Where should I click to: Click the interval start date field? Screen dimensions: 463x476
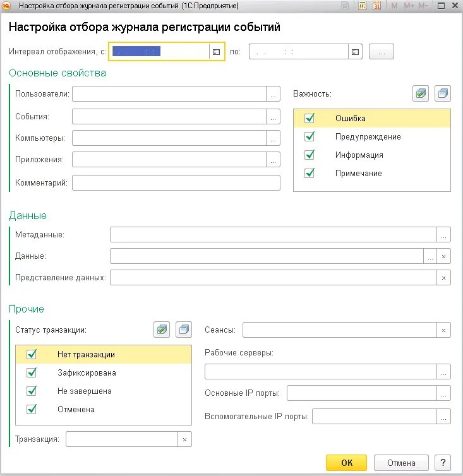(160, 52)
